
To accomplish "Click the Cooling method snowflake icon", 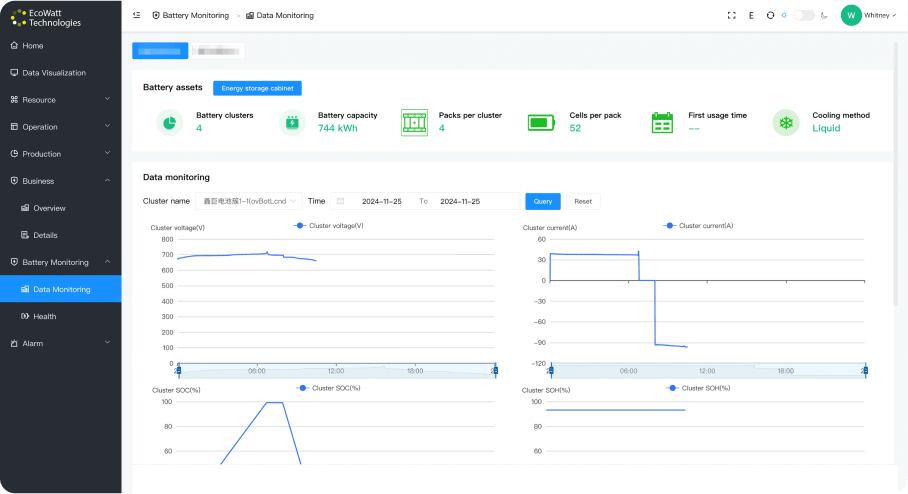I will pos(786,122).
